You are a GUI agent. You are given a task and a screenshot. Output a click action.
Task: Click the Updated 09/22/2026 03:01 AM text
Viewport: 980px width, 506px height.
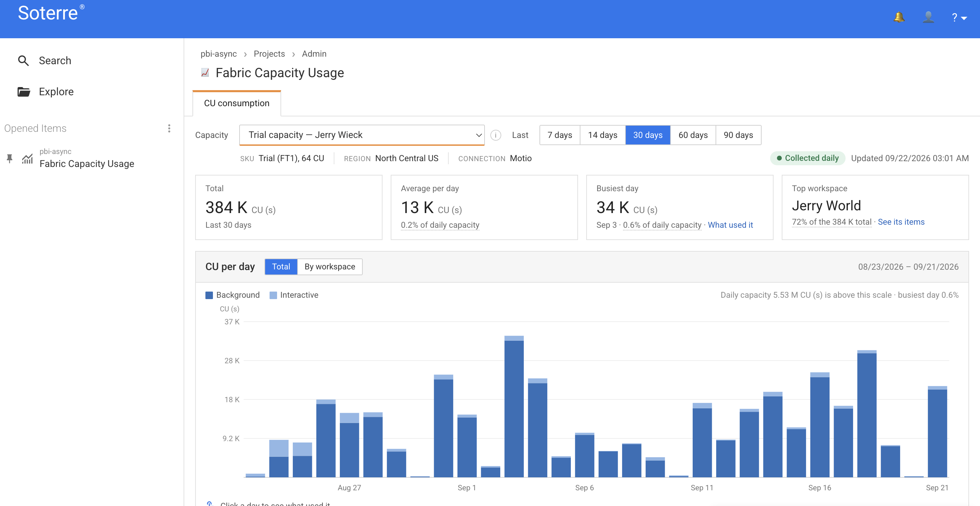910,158
